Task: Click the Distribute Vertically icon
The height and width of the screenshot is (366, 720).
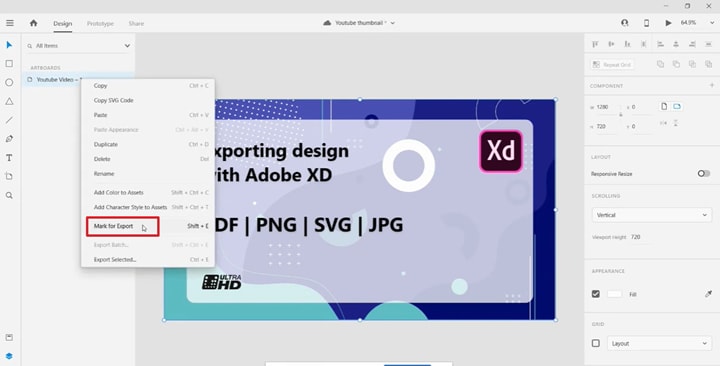Action: tap(643, 44)
